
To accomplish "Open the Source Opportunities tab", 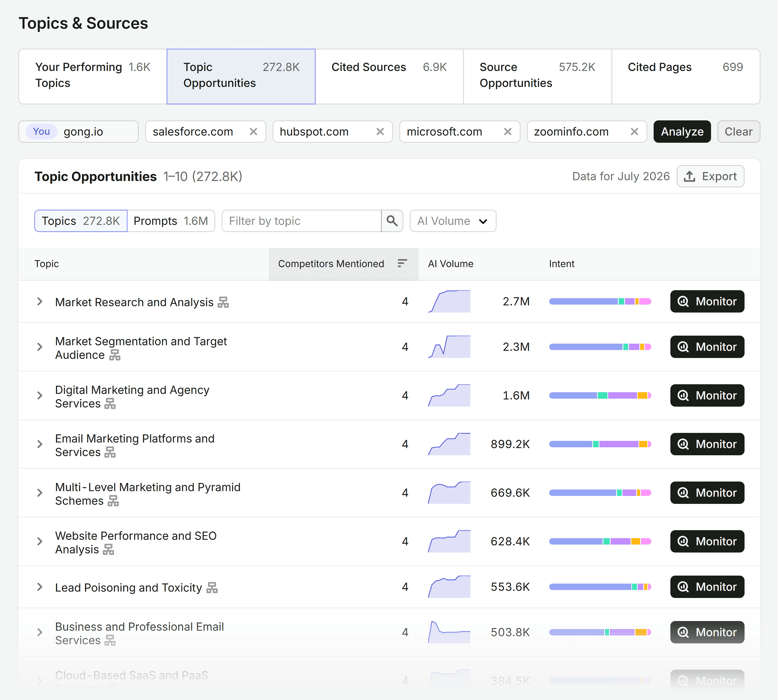I will click(537, 76).
